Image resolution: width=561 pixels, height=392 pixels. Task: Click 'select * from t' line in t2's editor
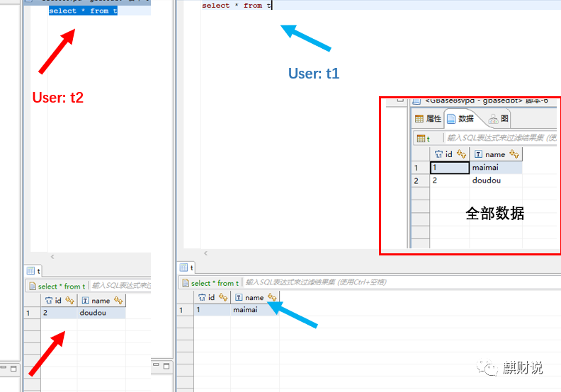click(x=83, y=11)
